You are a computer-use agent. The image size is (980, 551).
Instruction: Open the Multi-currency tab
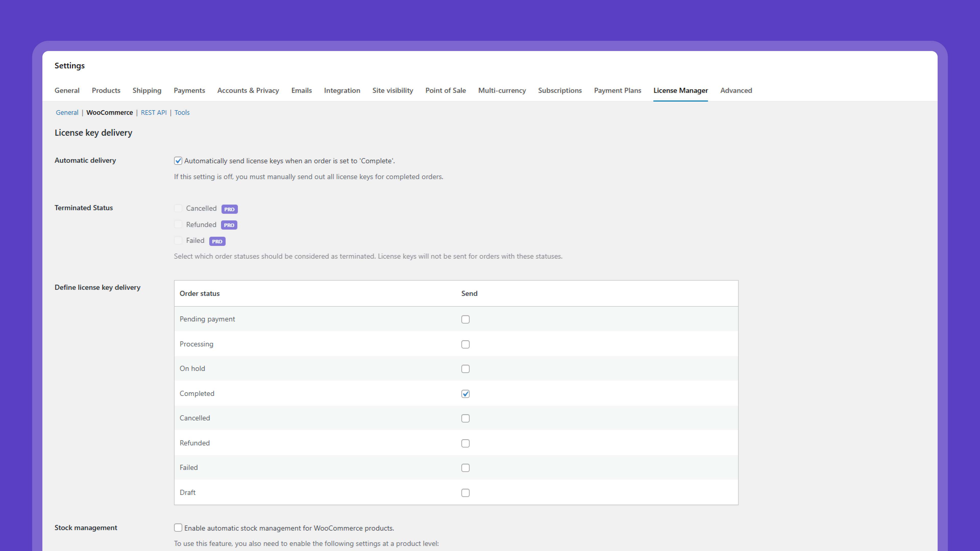point(502,91)
